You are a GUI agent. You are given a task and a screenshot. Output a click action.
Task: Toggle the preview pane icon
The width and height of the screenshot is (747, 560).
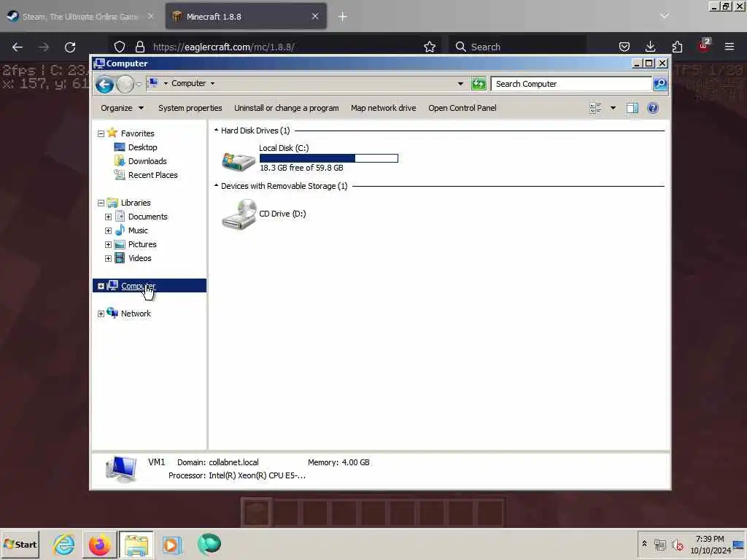click(632, 108)
